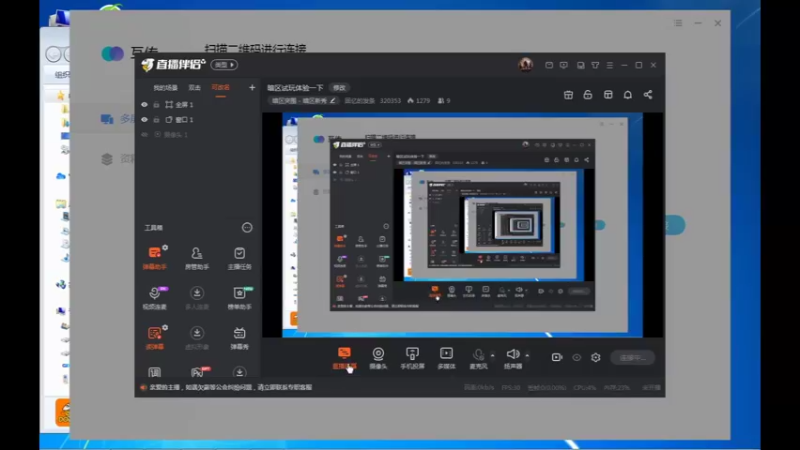Click the popularity count 1279
The height and width of the screenshot is (450, 800).
point(418,101)
